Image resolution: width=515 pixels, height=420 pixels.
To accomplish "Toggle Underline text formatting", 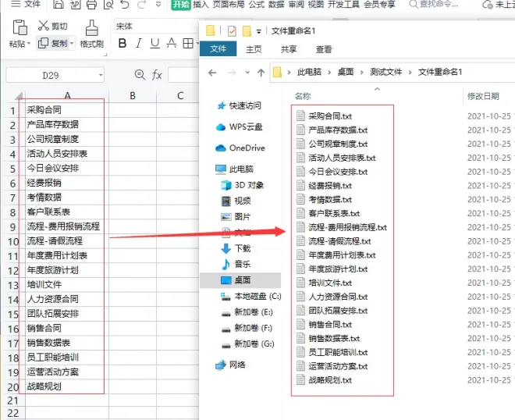I will pos(154,44).
